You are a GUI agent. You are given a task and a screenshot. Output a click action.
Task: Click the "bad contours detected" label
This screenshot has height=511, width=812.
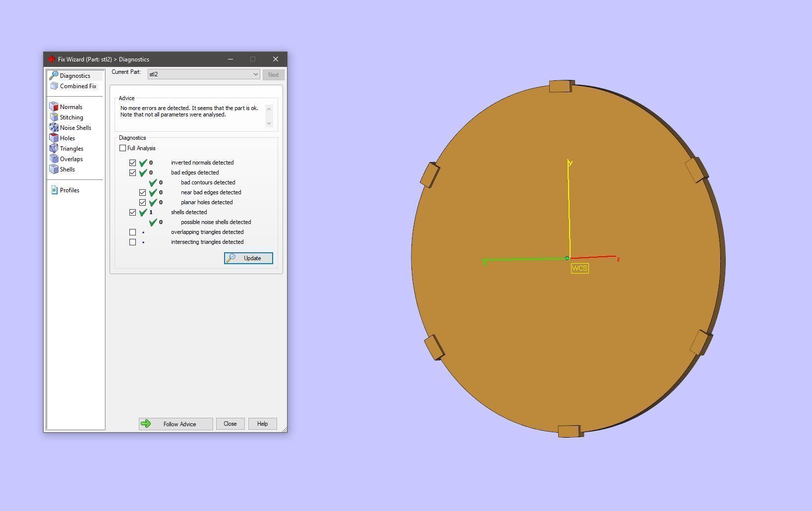point(208,182)
